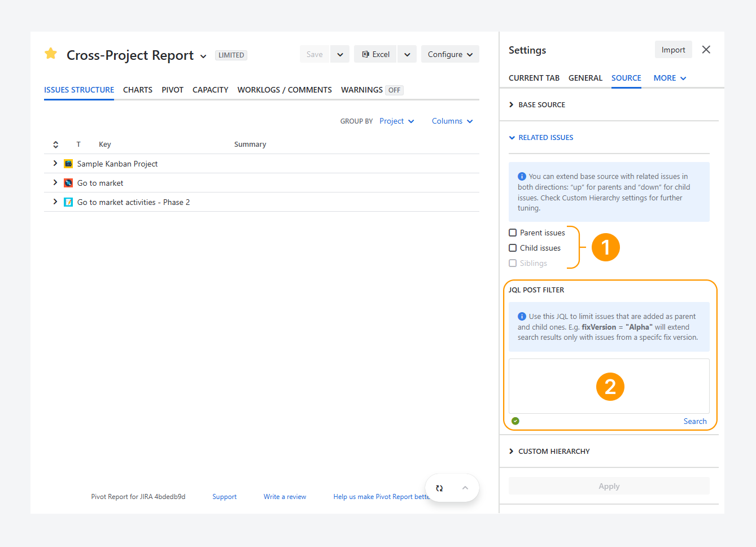The height and width of the screenshot is (547, 756).
Task: Expand the Go to market row
Action: pyautogui.click(x=55, y=182)
